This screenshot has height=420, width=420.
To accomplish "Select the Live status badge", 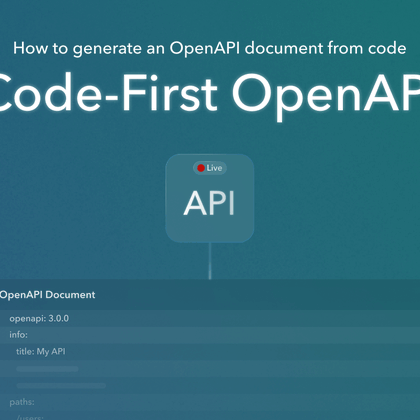I will point(210,168).
